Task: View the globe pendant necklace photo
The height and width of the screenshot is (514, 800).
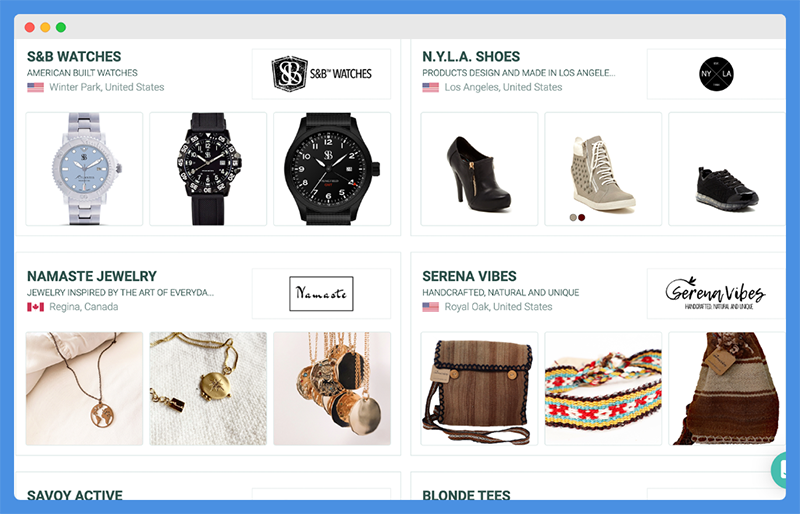Action: [84, 388]
